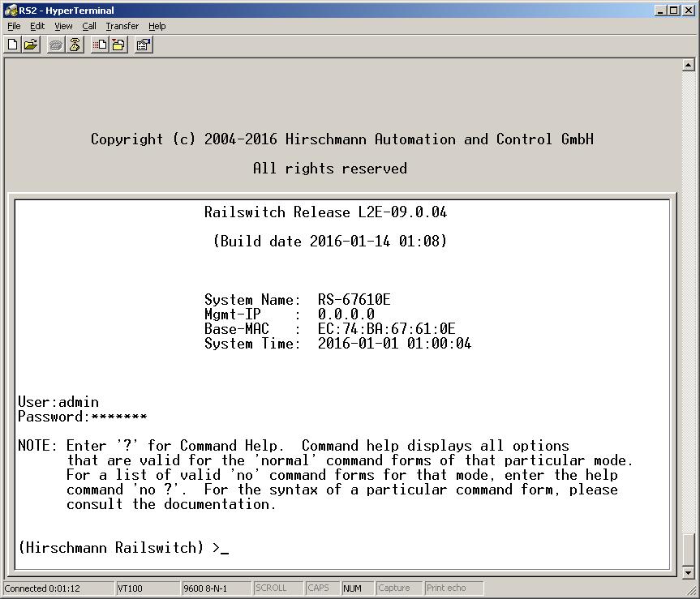The height and width of the screenshot is (599, 700).
Task: Click the scrollbar up arrow
Action: click(688, 66)
